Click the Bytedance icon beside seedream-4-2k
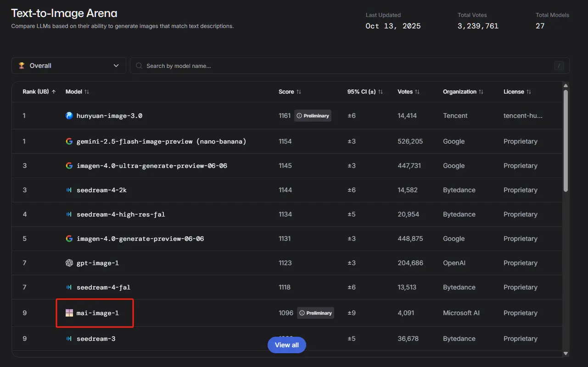Viewport: 588px width, 367px height. 69,190
